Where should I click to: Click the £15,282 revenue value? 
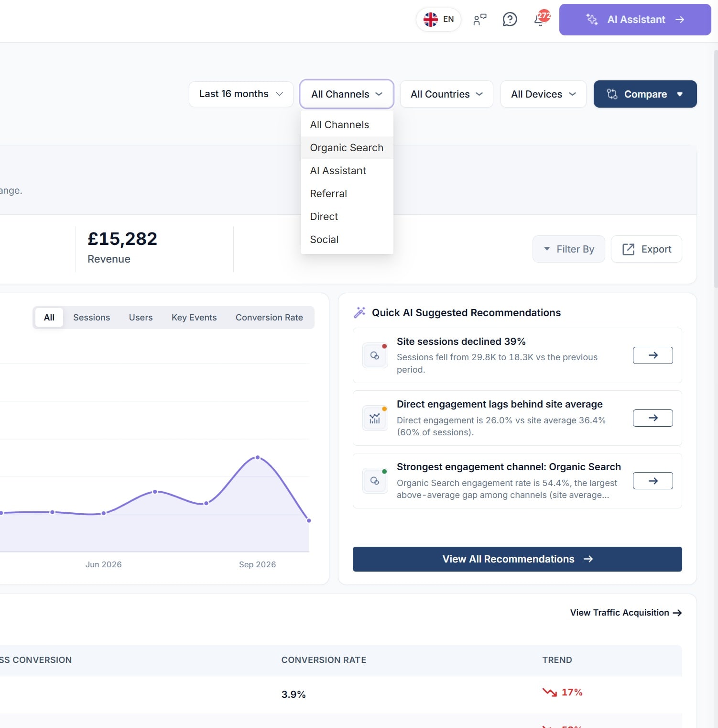point(122,239)
